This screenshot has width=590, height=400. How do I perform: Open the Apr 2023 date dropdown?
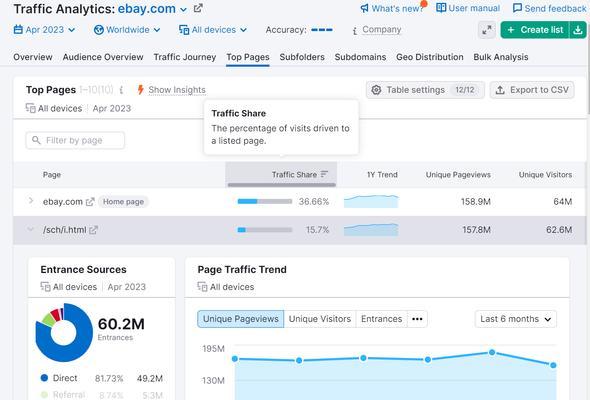click(44, 30)
